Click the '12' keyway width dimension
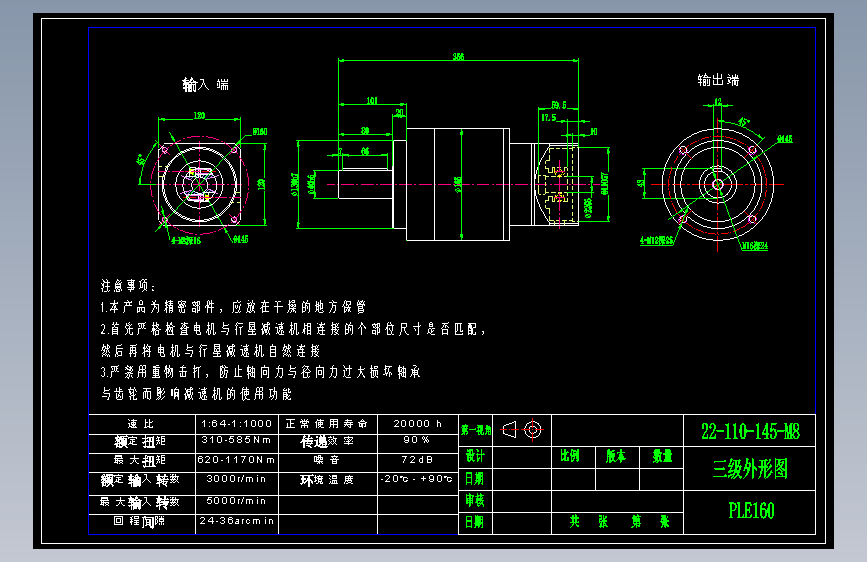 tap(718, 102)
